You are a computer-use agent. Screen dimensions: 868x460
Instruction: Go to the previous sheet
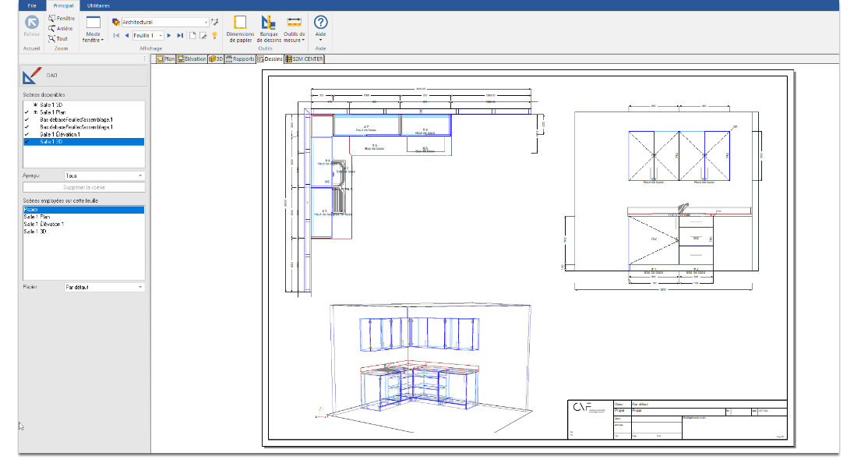pos(127,35)
